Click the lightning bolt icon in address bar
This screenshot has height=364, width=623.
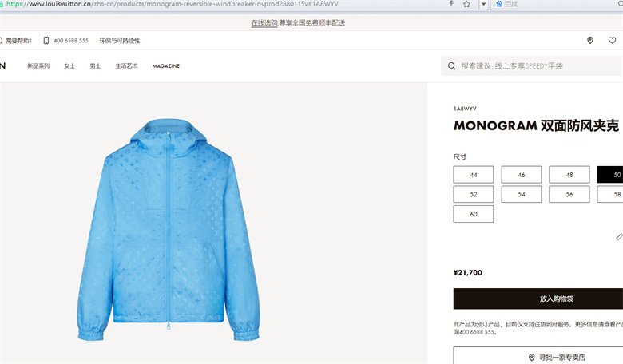coord(451,3)
